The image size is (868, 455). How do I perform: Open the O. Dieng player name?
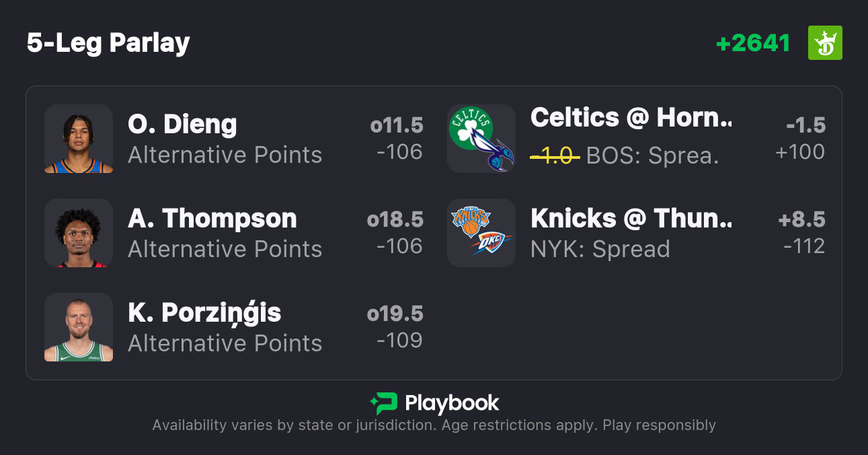(182, 125)
